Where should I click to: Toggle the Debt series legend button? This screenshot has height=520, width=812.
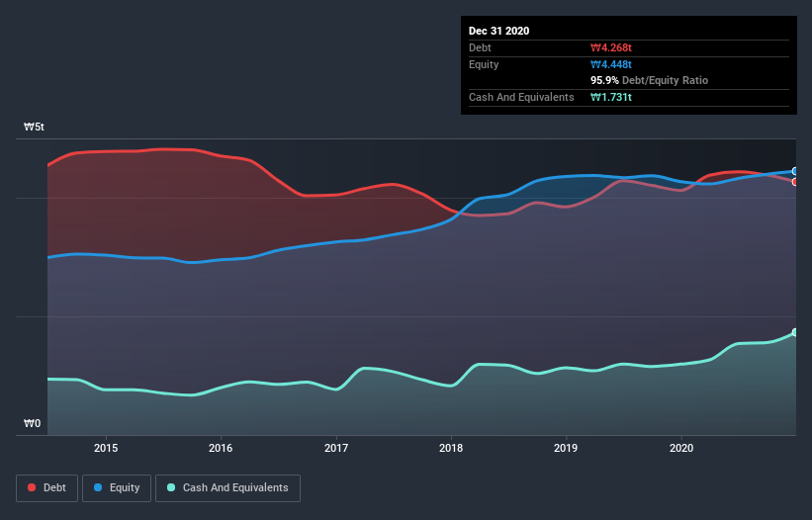(47, 488)
